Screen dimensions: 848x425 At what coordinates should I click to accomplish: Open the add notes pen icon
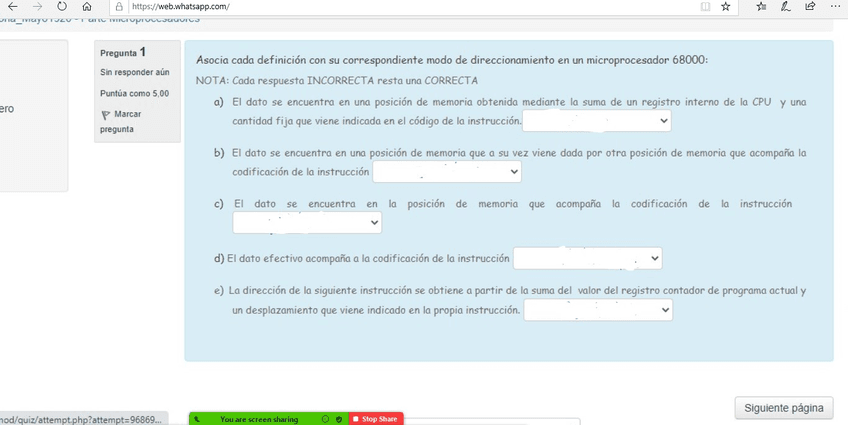[785, 6]
